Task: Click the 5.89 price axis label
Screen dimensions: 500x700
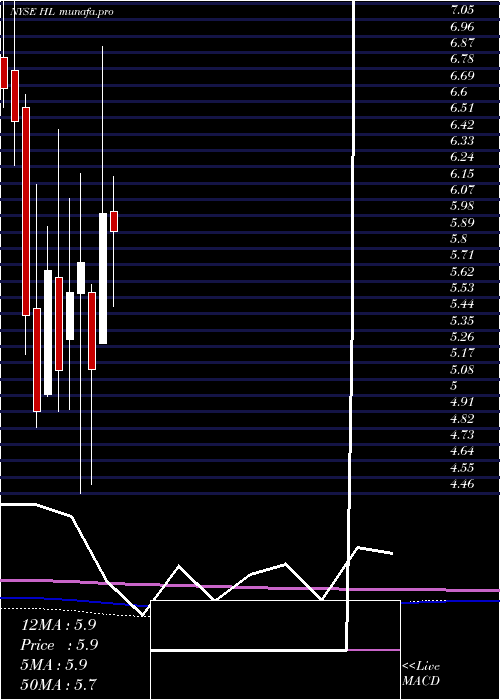Action: point(462,222)
